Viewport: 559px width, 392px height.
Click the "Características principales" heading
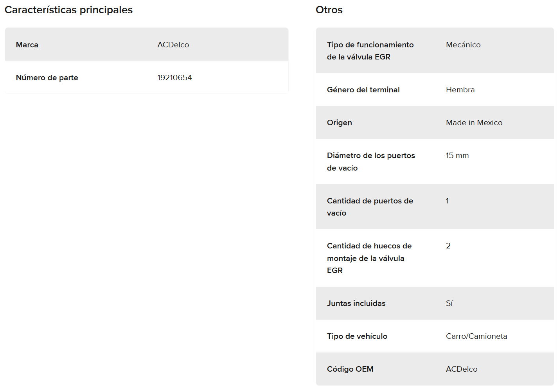coord(68,10)
